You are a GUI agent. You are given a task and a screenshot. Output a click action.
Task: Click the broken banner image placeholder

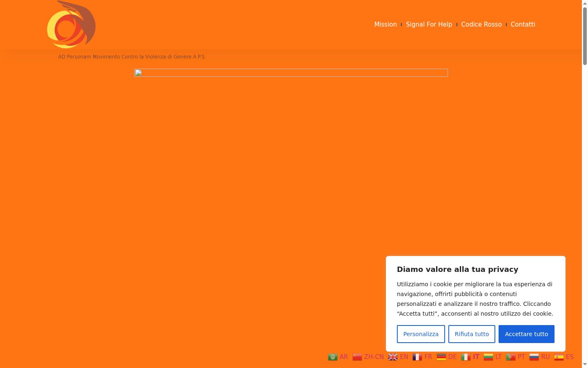[x=291, y=73]
